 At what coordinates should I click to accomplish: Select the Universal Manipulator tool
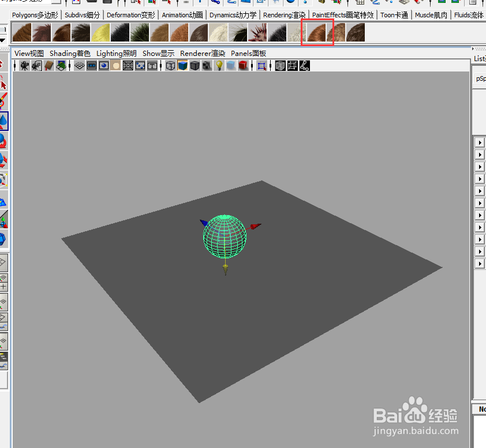click(3, 180)
